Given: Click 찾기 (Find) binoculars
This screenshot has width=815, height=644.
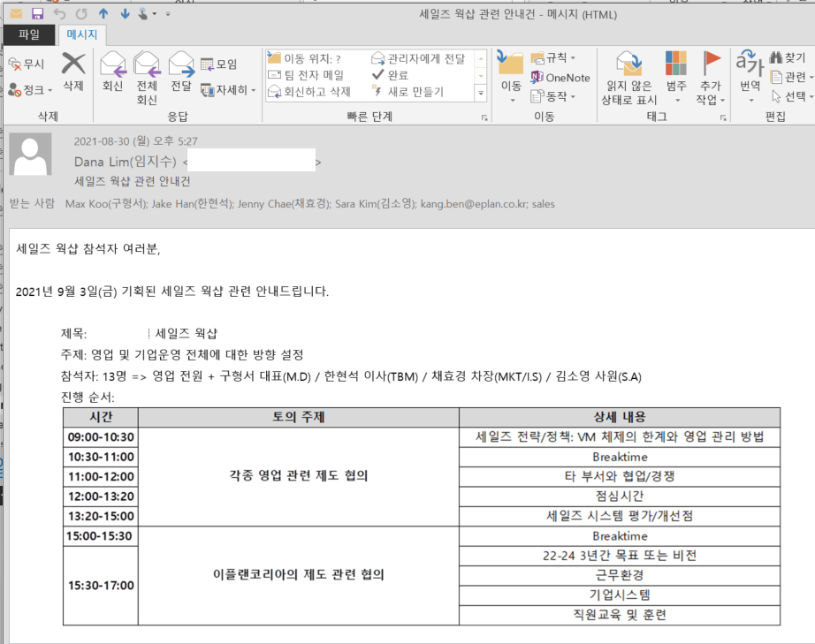Looking at the screenshot, I should tap(788, 57).
